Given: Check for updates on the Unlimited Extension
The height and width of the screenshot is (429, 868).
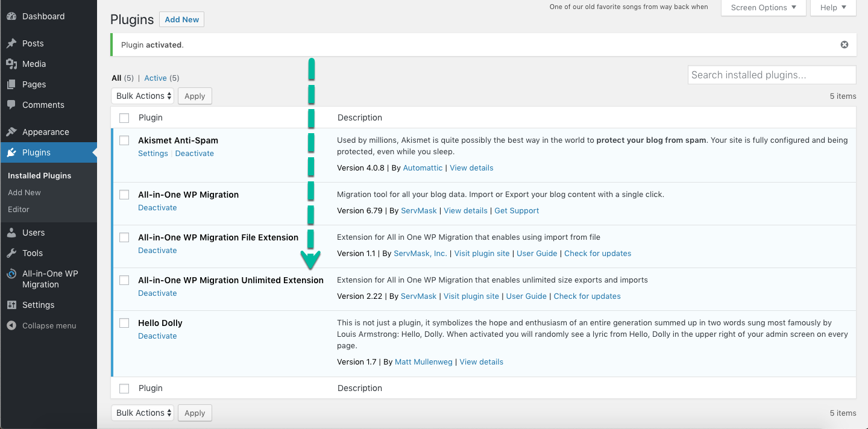Looking at the screenshot, I should click(x=587, y=296).
